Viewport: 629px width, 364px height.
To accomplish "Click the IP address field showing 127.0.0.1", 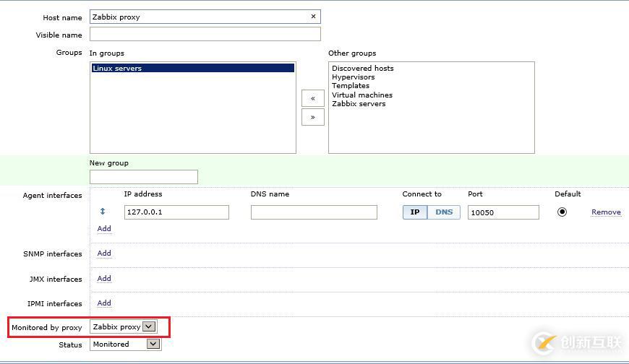I will 176,212.
